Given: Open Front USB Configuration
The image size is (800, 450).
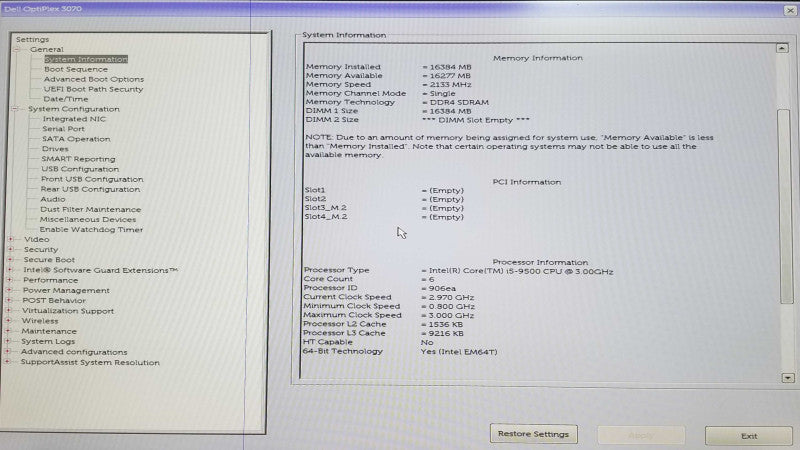Looking at the screenshot, I should (92, 179).
